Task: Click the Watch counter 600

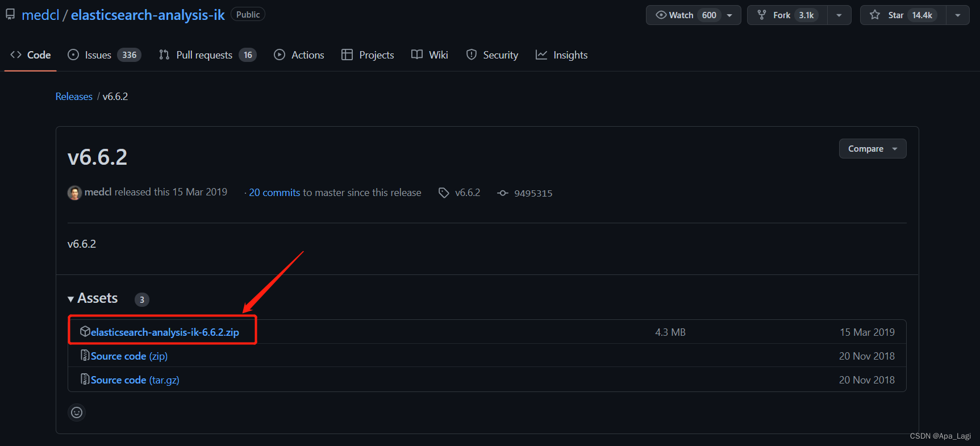Action: tap(709, 15)
